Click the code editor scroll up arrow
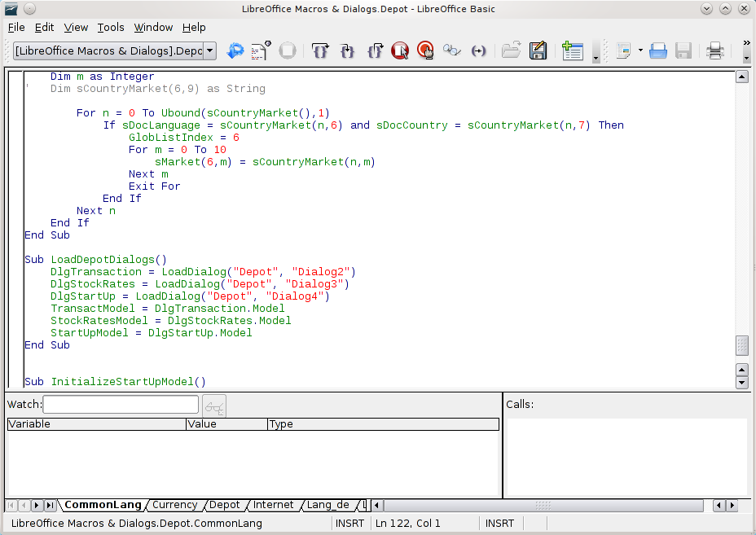 (742, 77)
